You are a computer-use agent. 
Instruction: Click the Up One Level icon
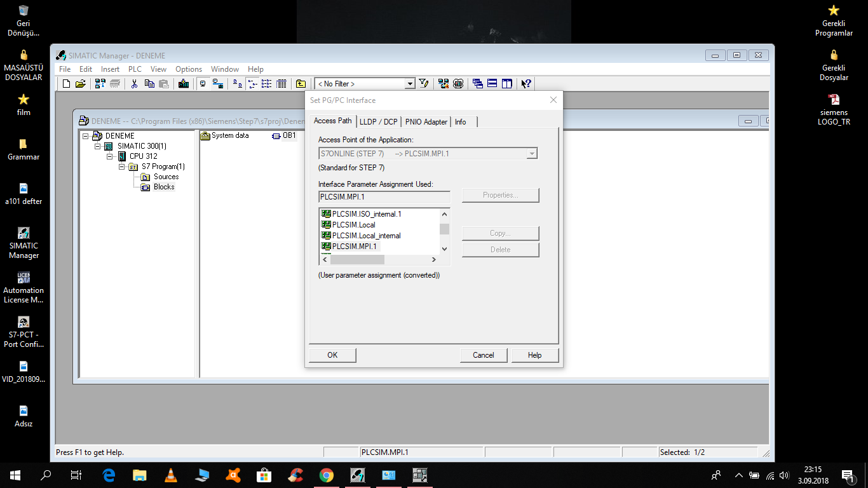coord(301,84)
